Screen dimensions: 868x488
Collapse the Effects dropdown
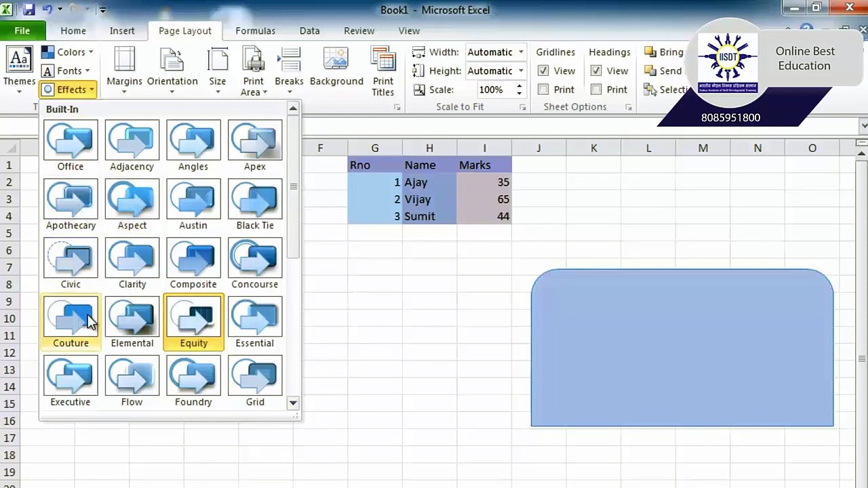(x=68, y=89)
